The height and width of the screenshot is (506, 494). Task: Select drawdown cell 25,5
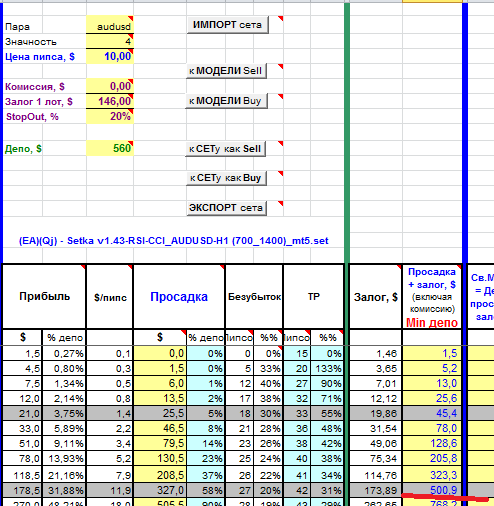[160, 413]
